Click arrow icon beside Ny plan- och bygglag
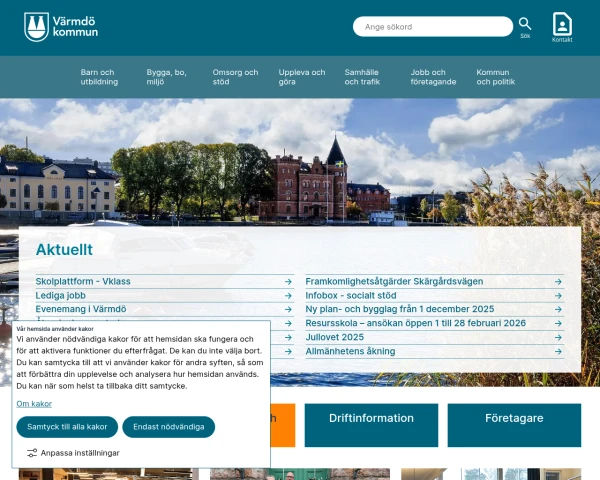 point(558,309)
